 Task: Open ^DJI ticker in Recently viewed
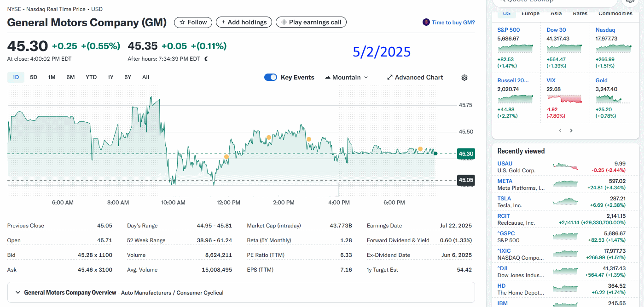coord(503,268)
